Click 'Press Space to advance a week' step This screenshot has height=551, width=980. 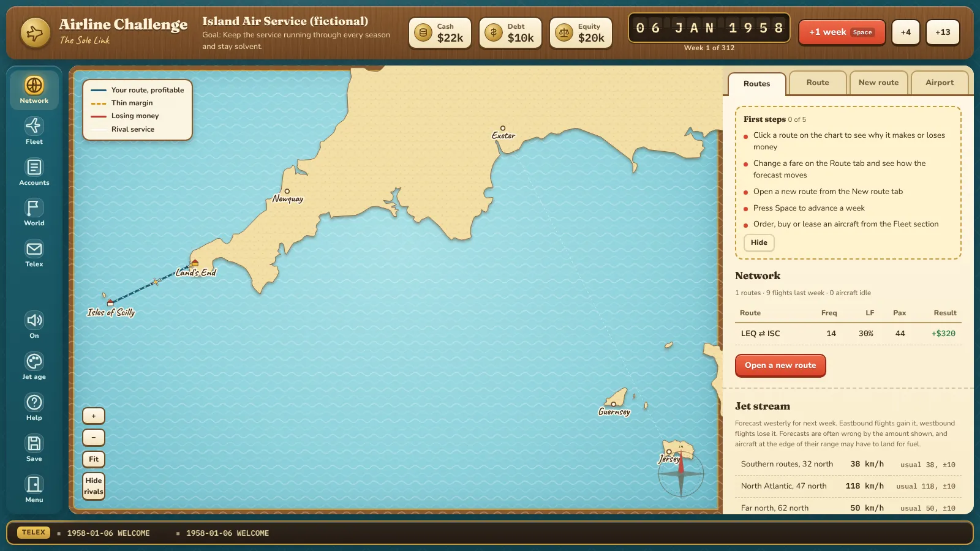coord(809,208)
